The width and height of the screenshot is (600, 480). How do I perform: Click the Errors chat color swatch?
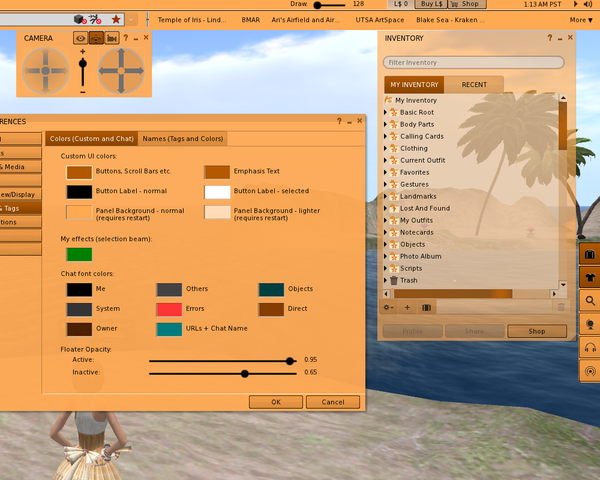point(169,309)
